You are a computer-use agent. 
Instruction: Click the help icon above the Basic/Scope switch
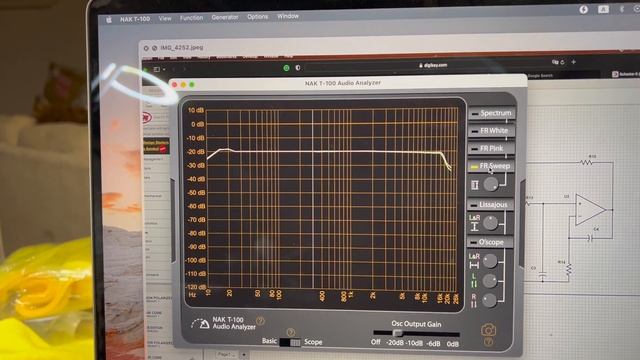click(291, 332)
